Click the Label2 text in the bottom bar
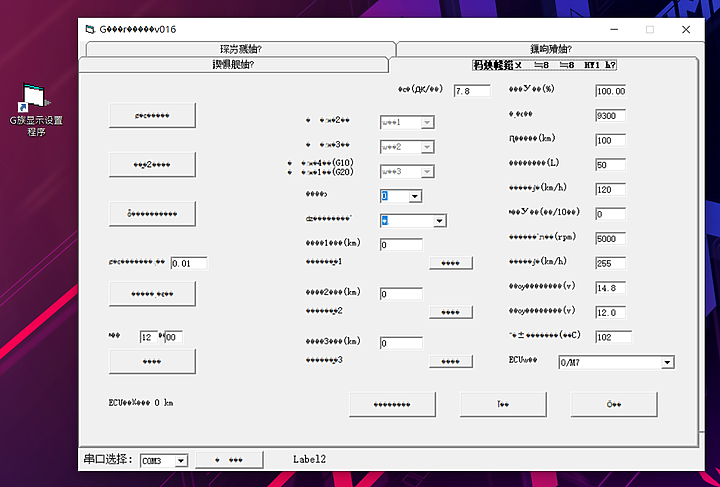The width and height of the screenshot is (720, 487). pyautogui.click(x=309, y=459)
